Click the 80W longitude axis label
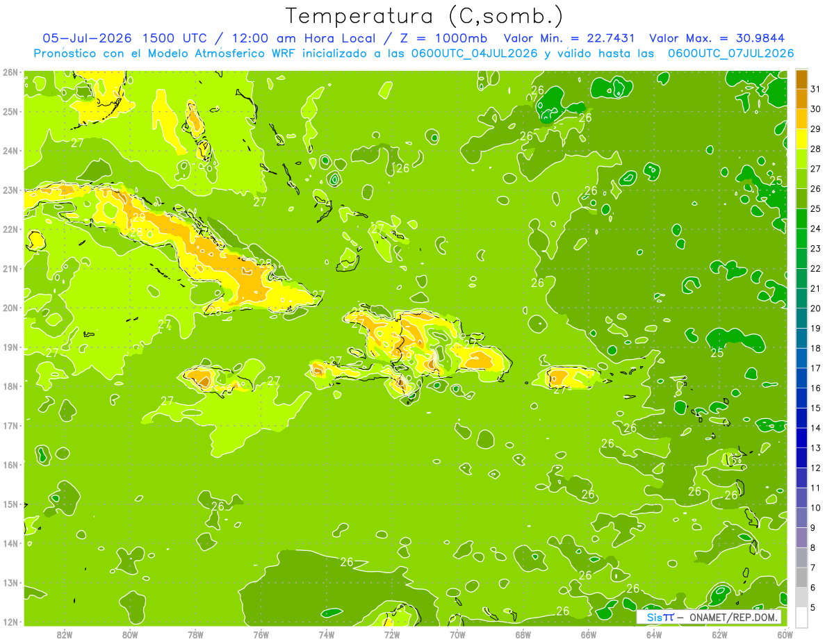Image resolution: width=834 pixels, height=644 pixels. (x=130, y=634)
